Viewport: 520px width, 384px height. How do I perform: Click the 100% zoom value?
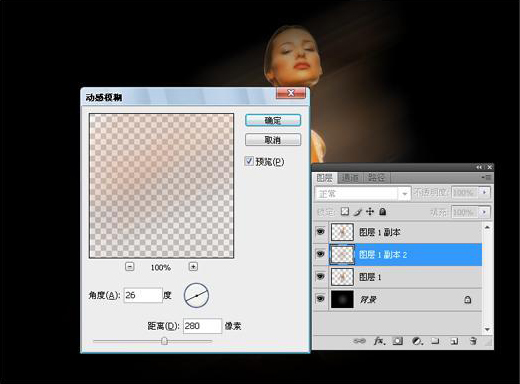161,267
